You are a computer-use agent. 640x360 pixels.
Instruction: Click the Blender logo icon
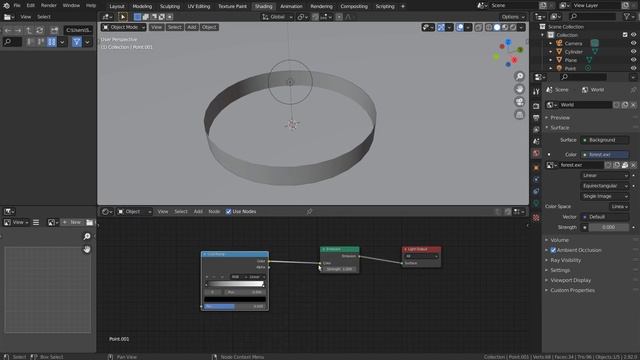coord(7,5)
